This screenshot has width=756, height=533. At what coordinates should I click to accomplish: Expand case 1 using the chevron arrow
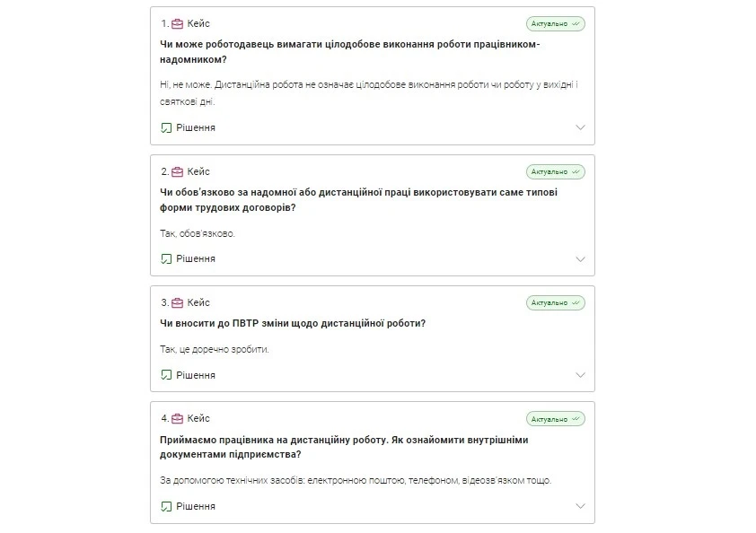[579, 127]
